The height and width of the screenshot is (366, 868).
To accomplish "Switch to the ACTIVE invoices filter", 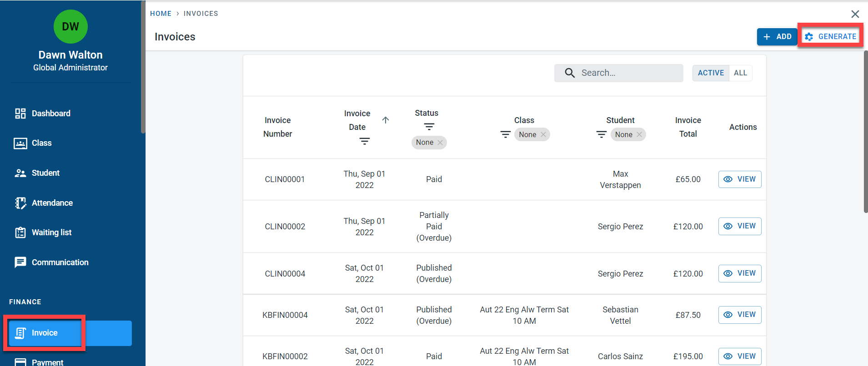I will pyautogui.click(x=710, y=73).
